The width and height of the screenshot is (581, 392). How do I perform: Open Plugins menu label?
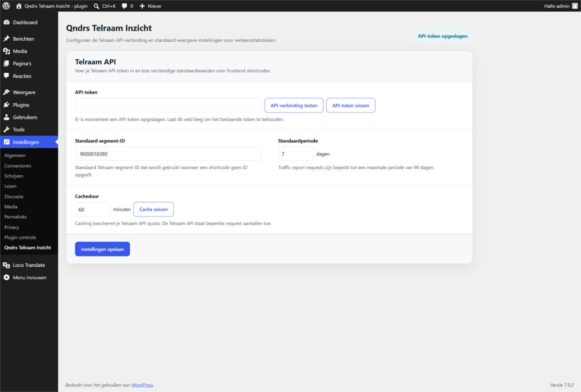(21, 105)
